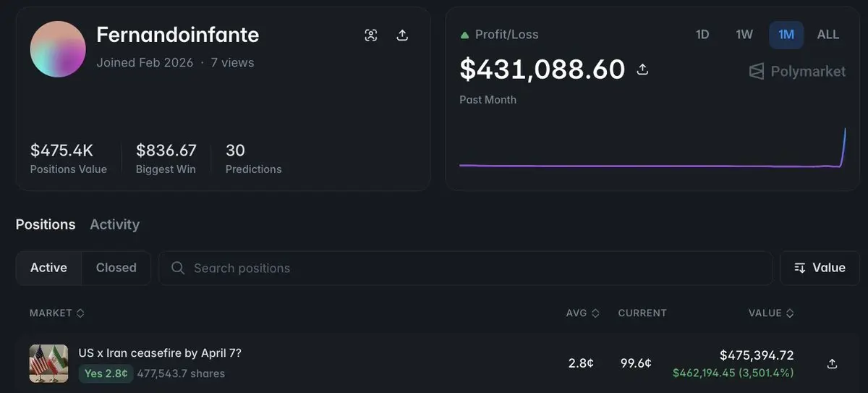Select the 1D time range

(702, 35)
